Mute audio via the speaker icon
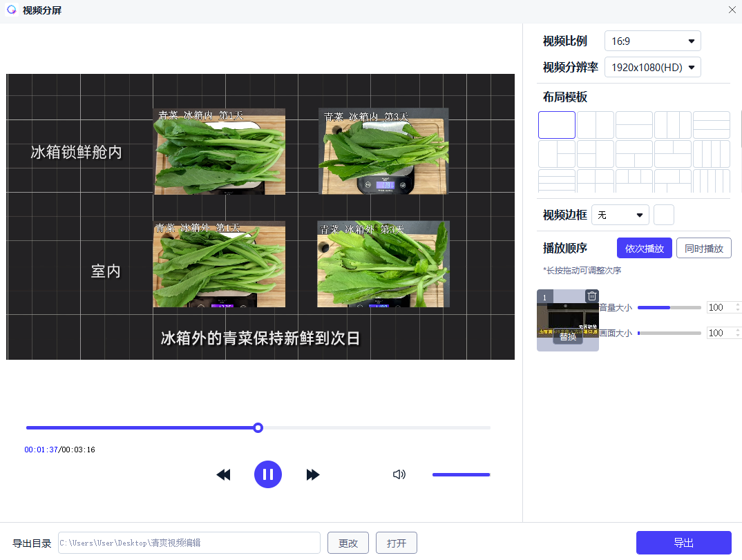The image size is (742, 560). coord(399,474)
